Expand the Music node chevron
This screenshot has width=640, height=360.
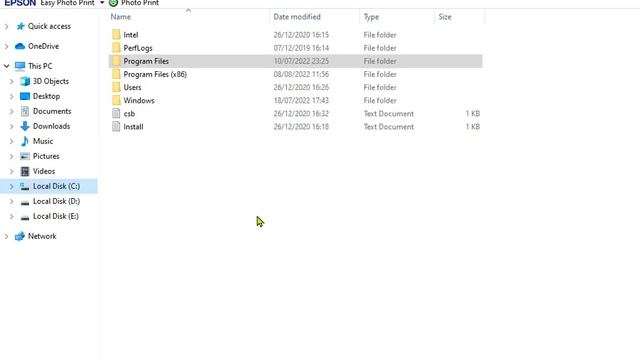(11, 141)
